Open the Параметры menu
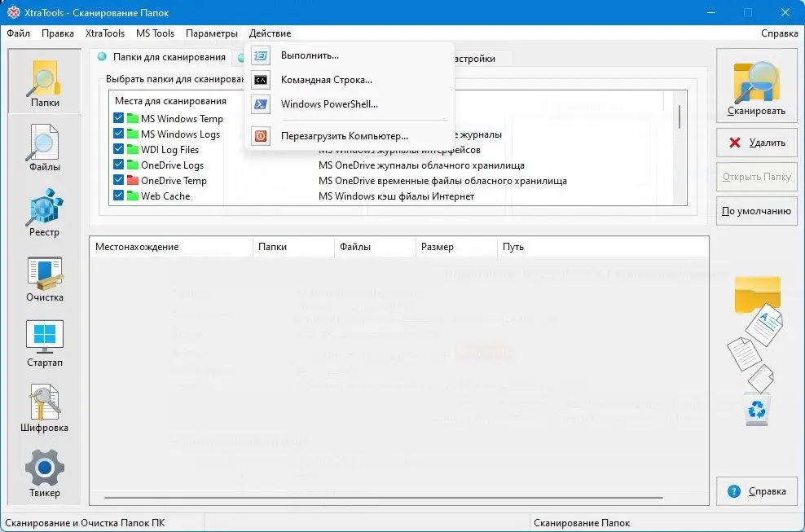The width and height of the screenshot is (805, 532). pos(212,33)
